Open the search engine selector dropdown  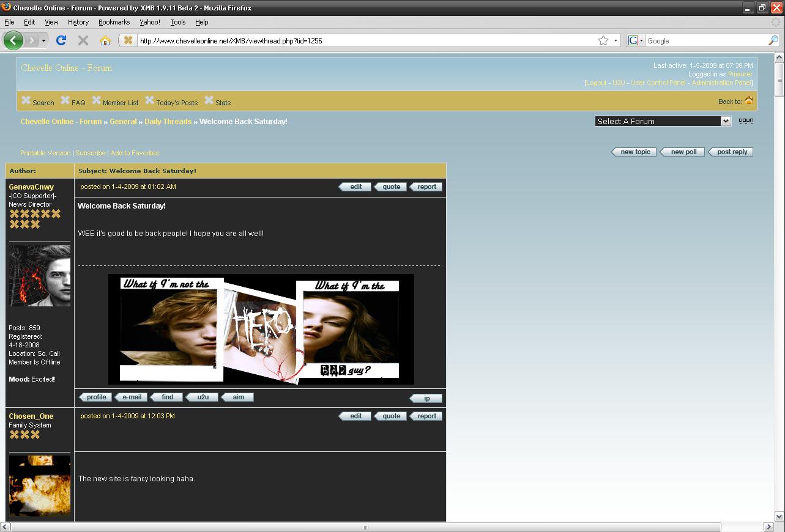pyautogui.click(x=636, y=40)
